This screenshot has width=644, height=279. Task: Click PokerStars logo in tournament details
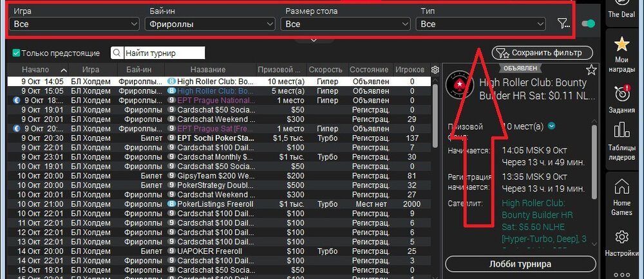coord(460,84)
